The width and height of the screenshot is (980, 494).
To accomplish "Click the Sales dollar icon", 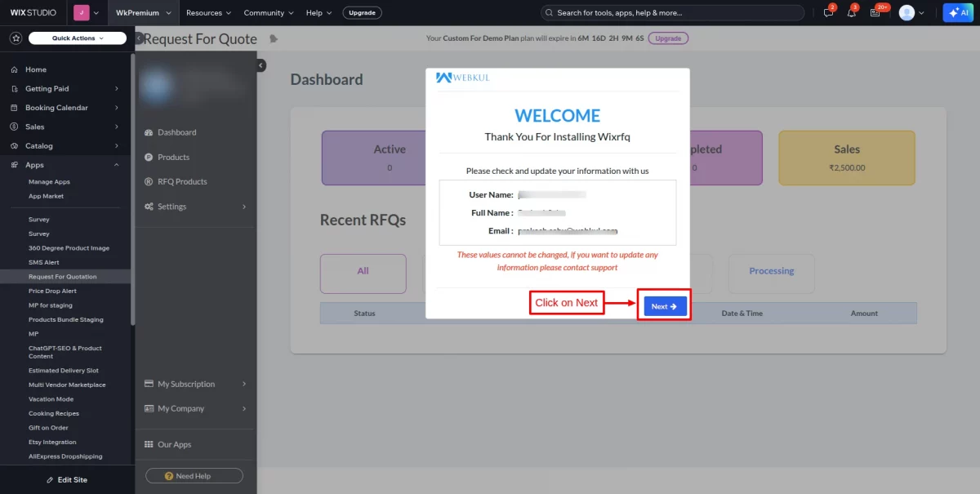I will point(15,127).
